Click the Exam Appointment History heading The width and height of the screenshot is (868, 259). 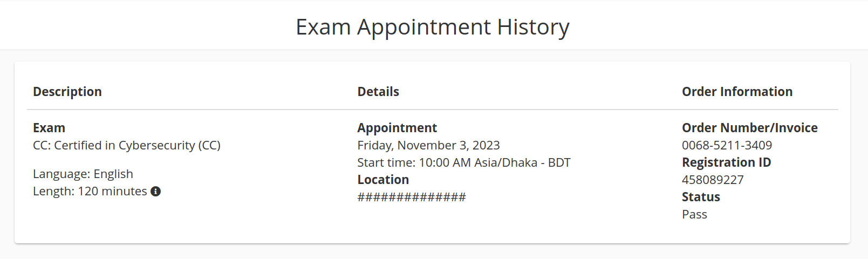click(433, 27)
